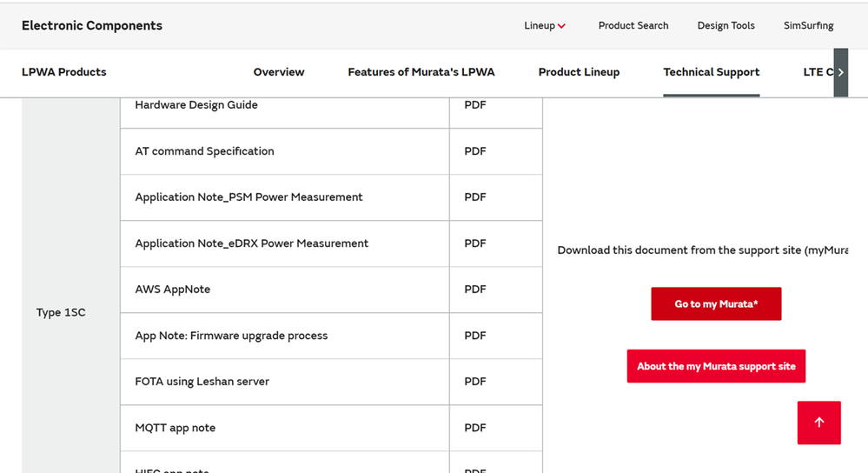Click the LPWA Products title link

64,72
